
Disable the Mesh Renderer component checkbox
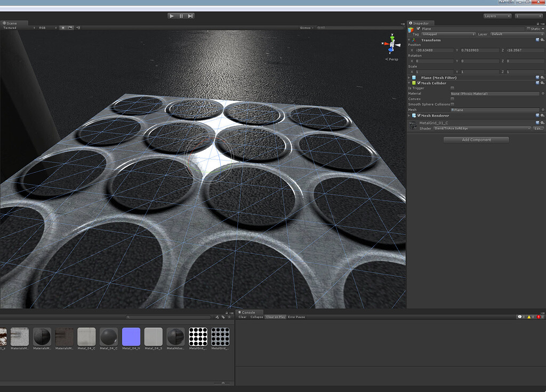[x=419, y=115]
